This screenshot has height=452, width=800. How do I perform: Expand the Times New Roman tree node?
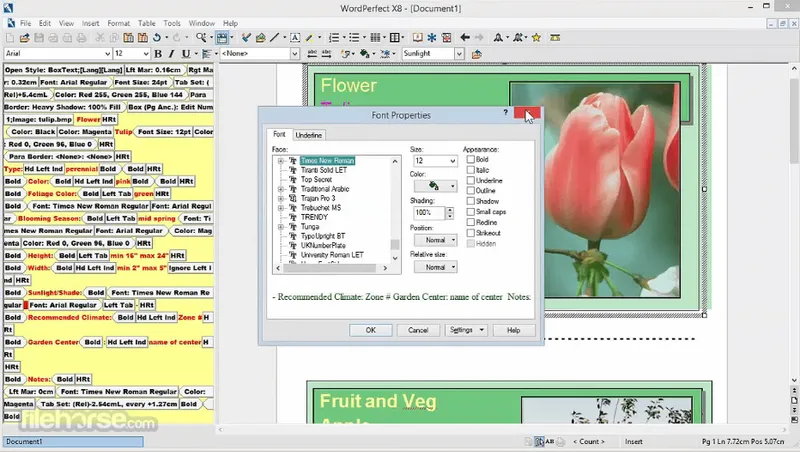281,161
